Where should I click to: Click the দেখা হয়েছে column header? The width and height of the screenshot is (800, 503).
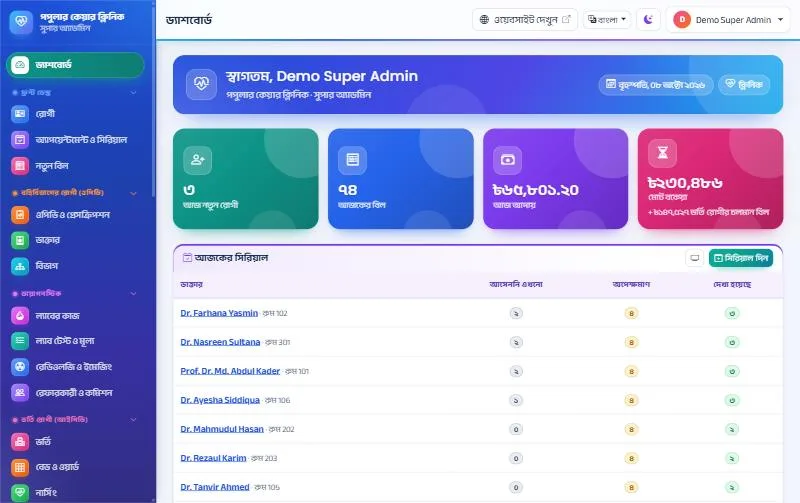[732, 284]
